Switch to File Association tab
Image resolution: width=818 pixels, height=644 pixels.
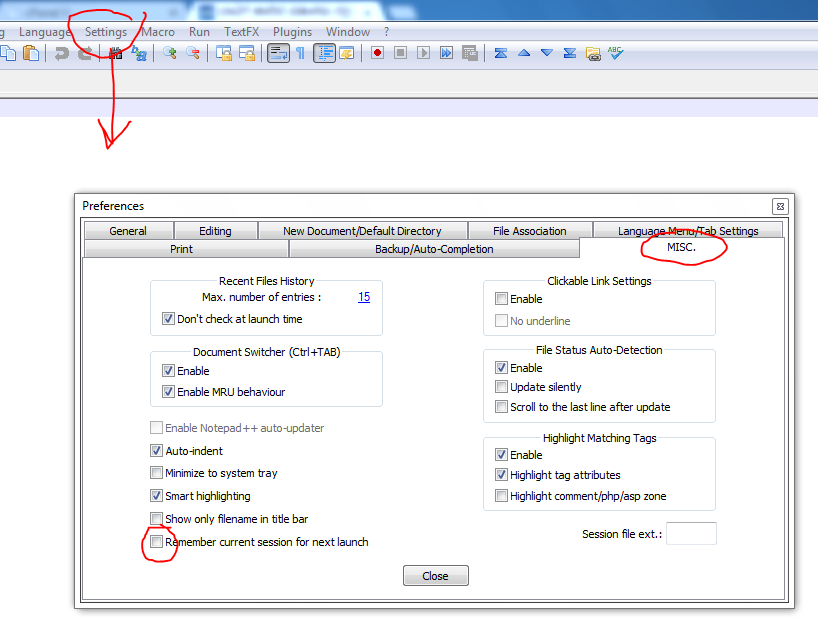tap(530, 231)
